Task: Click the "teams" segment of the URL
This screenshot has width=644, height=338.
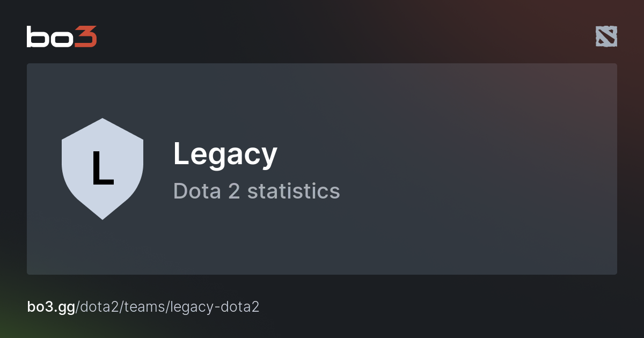Action: (151, 307)
